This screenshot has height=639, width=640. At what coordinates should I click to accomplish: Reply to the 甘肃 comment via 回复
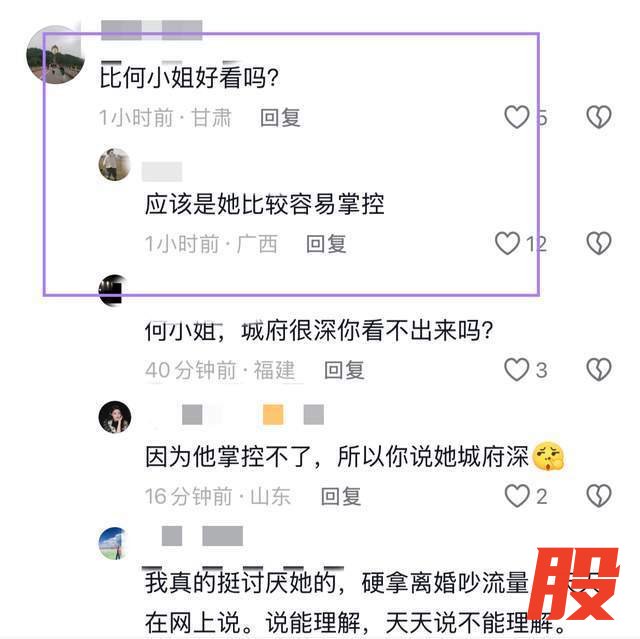(x=280, y=118)
